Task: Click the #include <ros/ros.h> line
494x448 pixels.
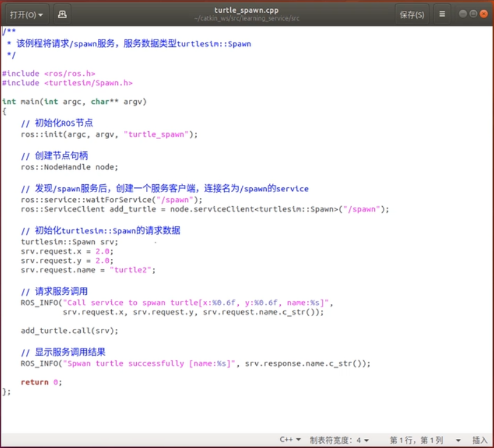Action: 49,74
